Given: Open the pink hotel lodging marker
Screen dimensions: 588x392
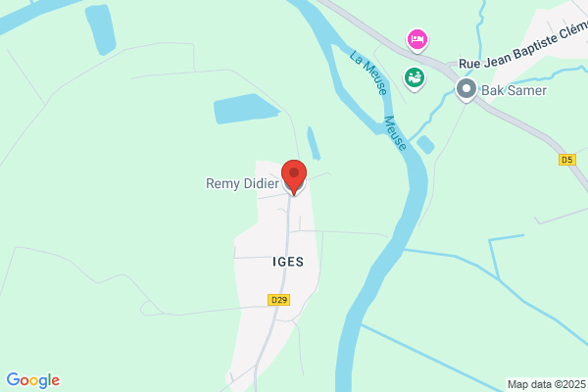Looking at the screenshot, I should tap(417, 40).
